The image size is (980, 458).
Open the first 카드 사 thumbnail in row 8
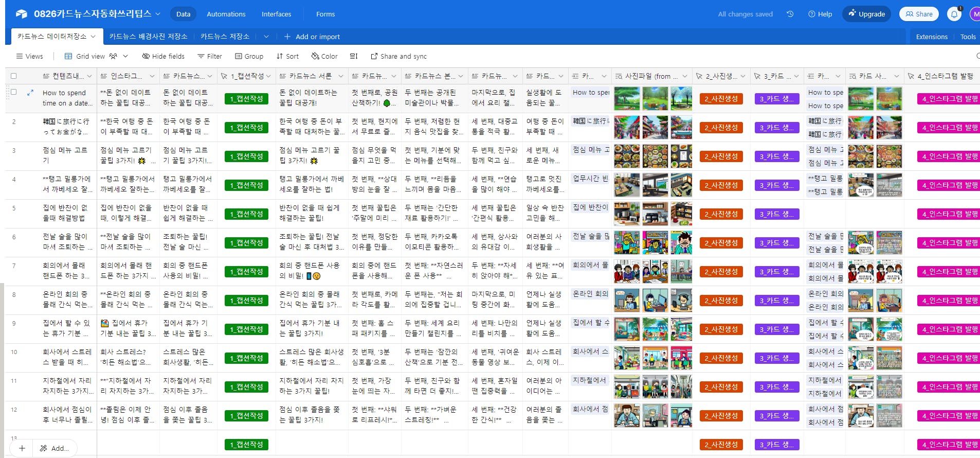point(861,300)
